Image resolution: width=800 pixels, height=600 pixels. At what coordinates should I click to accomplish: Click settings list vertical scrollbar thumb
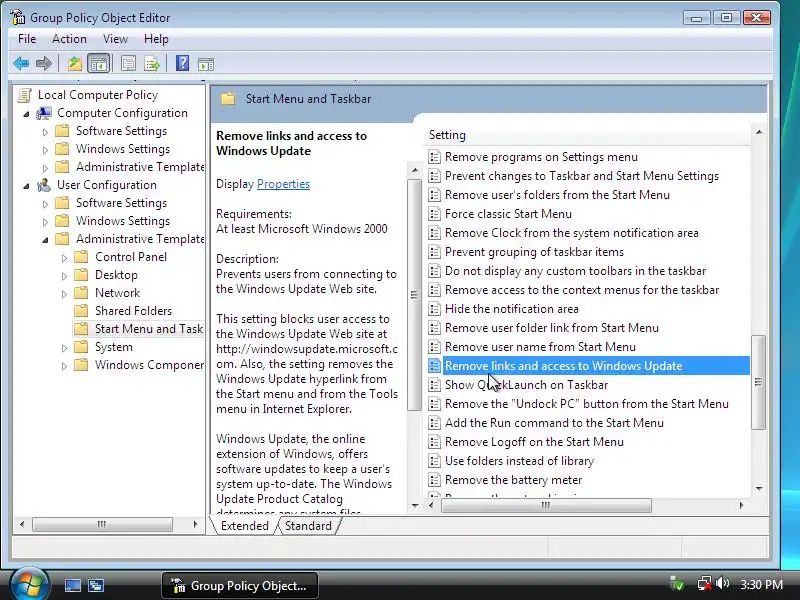point(759,382)
